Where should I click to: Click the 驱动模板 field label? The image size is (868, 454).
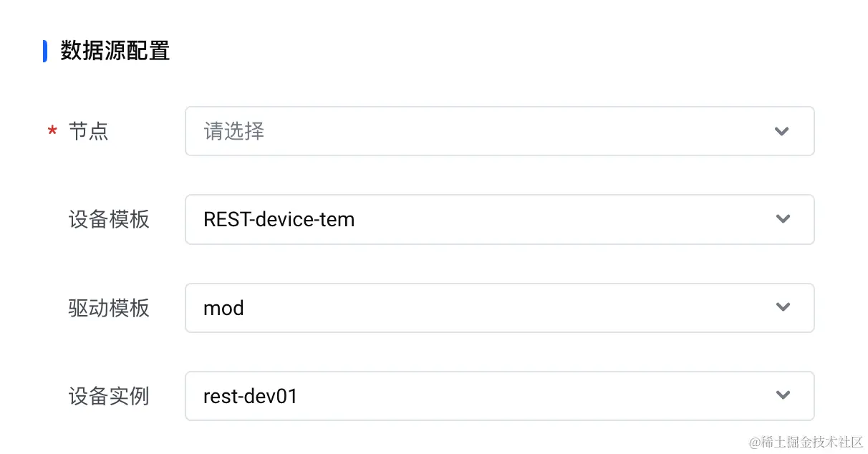(109, 308)
